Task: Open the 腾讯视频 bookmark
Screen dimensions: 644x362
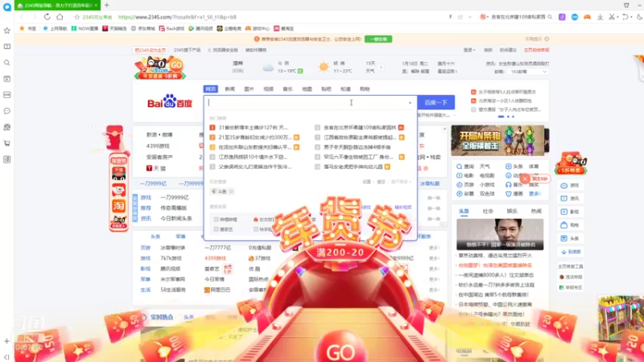Action: point(200,28)
